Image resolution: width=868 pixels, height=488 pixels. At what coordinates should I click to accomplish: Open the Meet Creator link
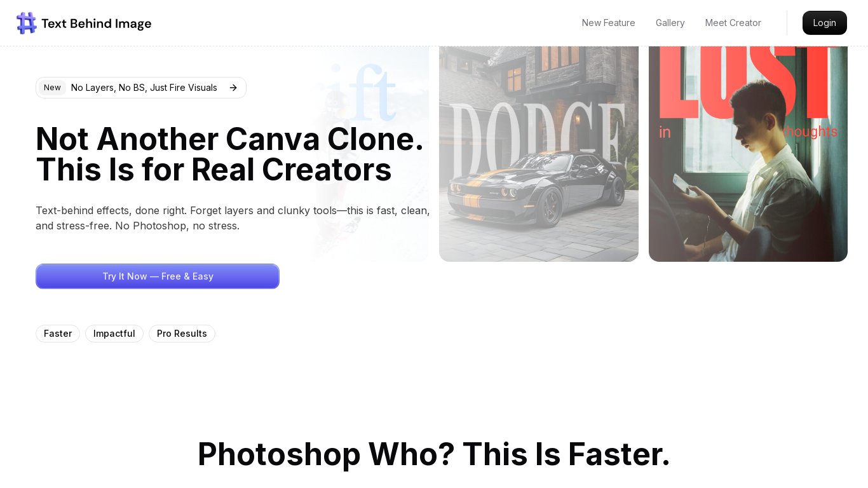(733, 23)
